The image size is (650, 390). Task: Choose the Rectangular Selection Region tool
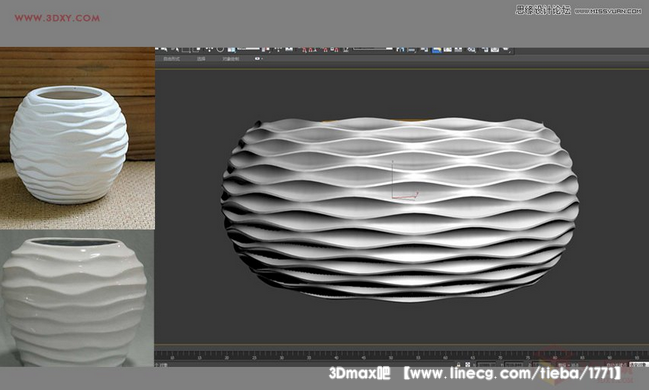[186, 49]
